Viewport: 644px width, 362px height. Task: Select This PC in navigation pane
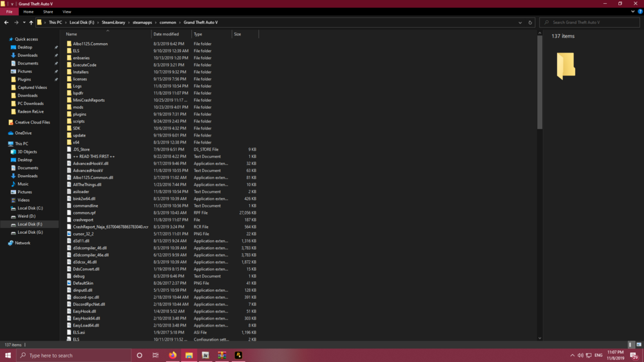click(21, 144)
